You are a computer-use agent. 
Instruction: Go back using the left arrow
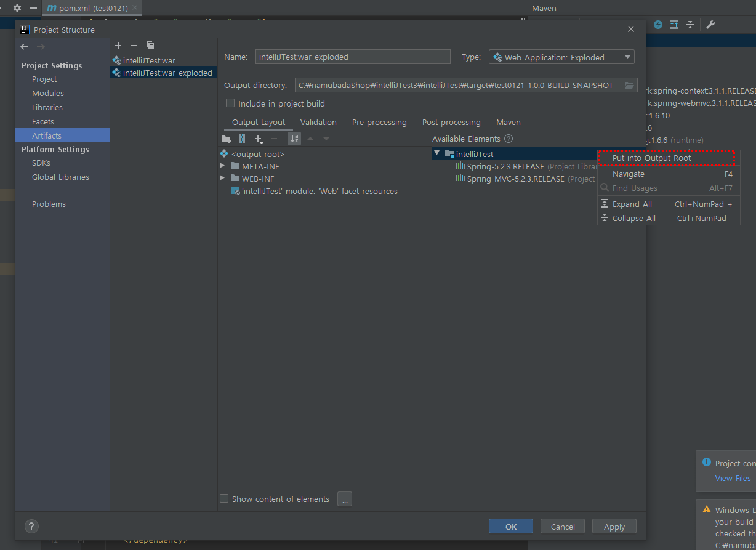[25, 47]
